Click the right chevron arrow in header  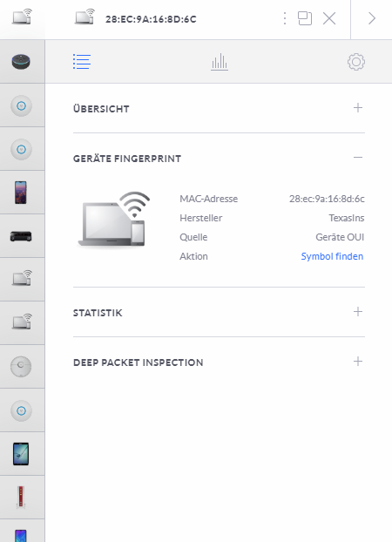[x=372, y=18]
